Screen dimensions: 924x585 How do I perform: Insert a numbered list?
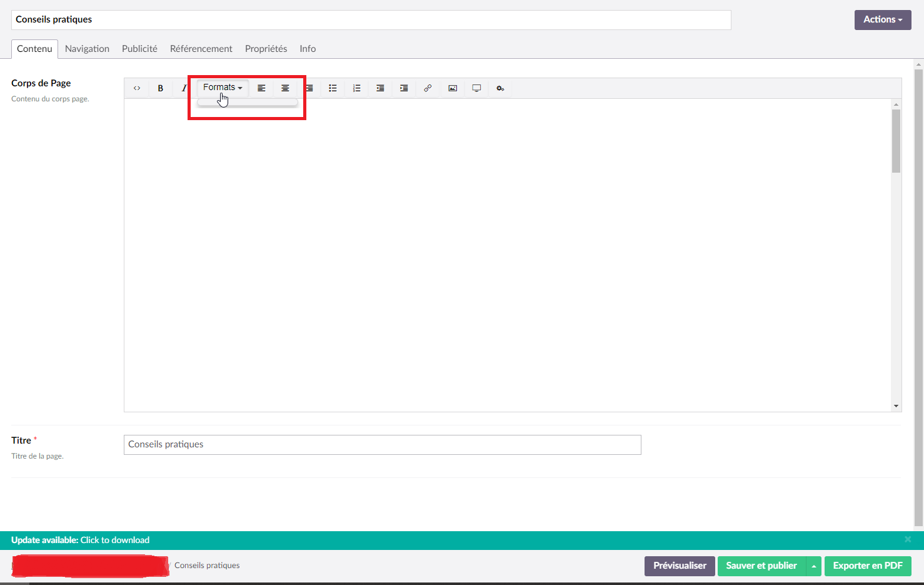tap(356, 88)
